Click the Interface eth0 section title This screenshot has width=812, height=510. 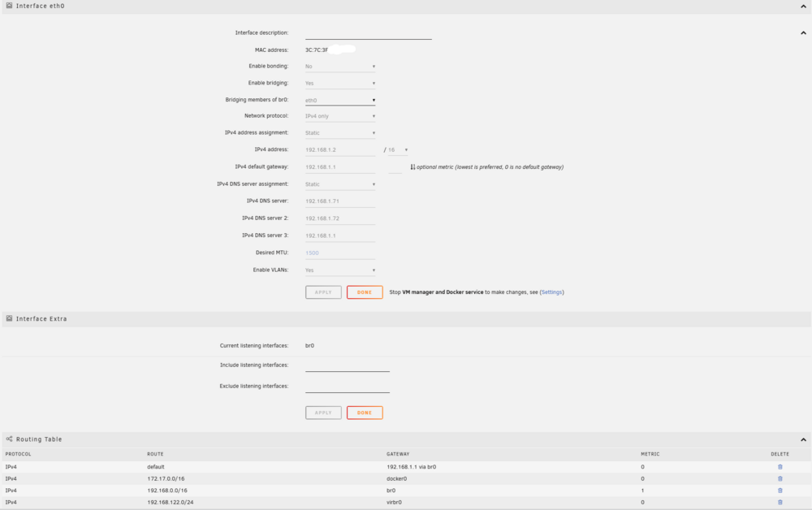coord(41,6)
